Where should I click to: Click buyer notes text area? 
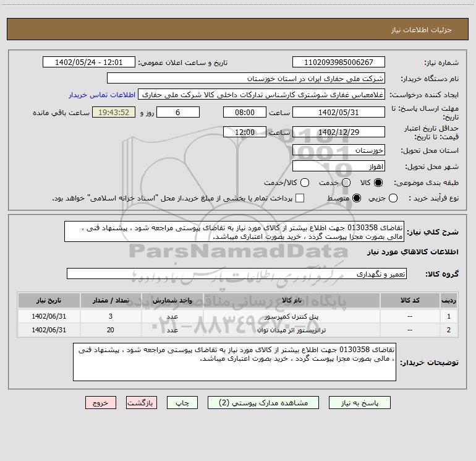[234, 362]
